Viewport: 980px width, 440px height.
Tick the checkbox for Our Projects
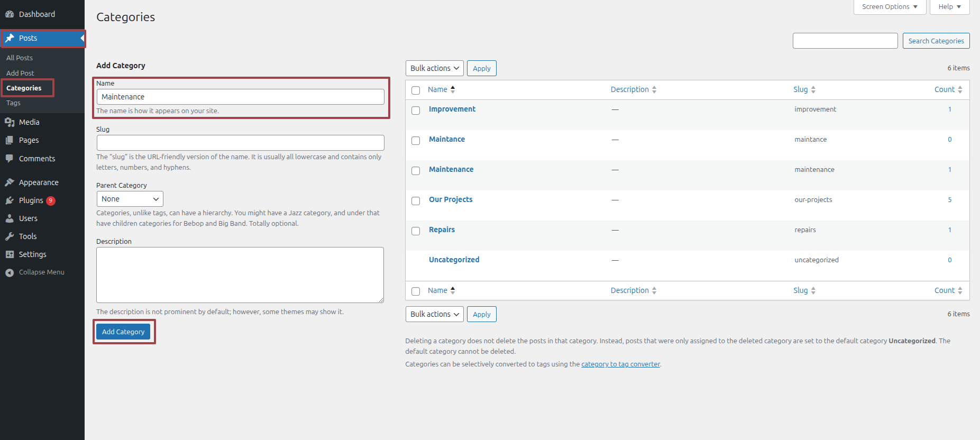pyautogui.click(x=416, y=201)
